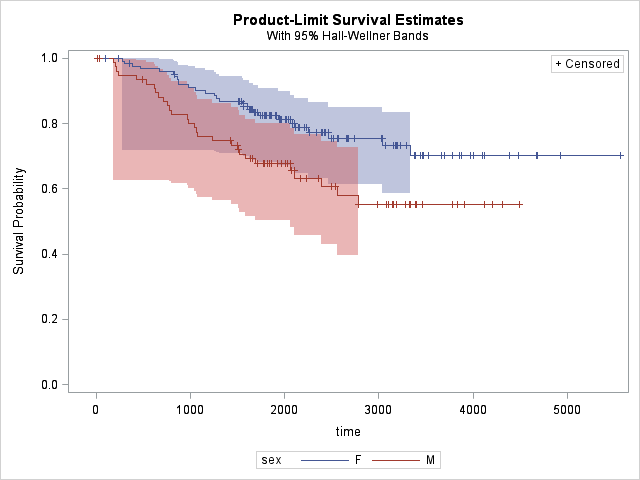Click the last censored mark on red curve
Screen dimensions: 640x480
(520, 204)
